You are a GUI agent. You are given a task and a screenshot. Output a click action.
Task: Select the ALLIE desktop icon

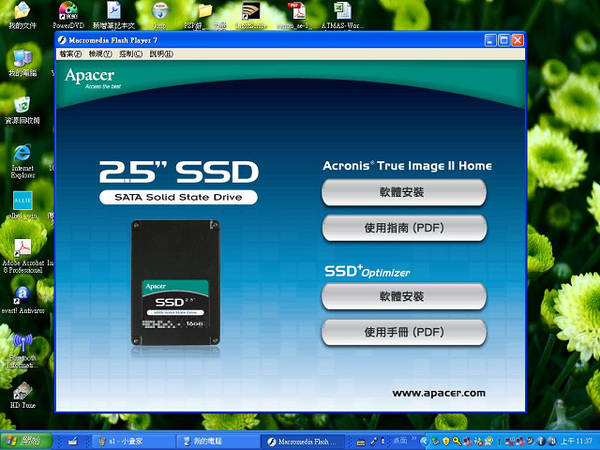tap(23, 205)
